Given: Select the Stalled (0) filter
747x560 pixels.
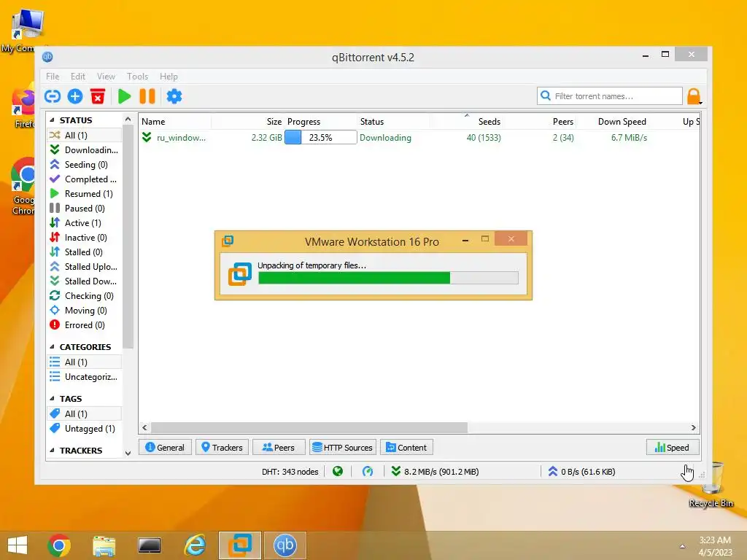Looking at the screenshot, I should pos(85,252).
